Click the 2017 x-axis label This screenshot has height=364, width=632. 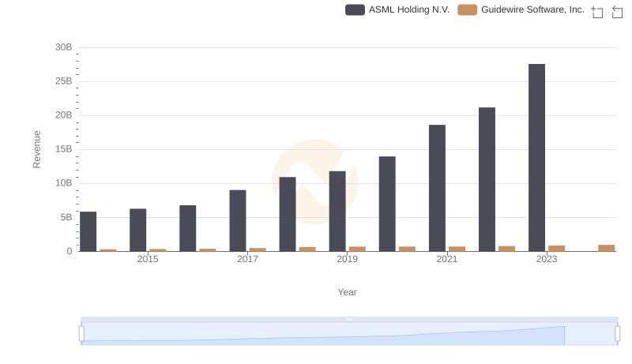pos(247,259)
